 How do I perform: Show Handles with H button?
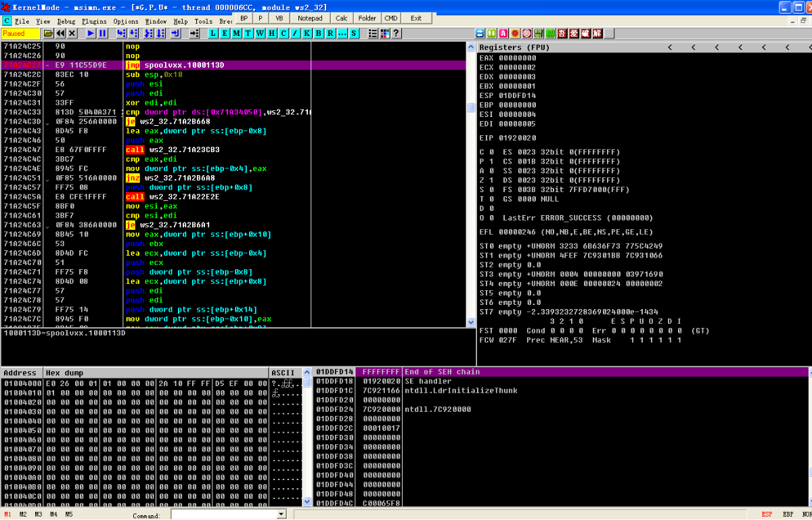click(271, 33)
